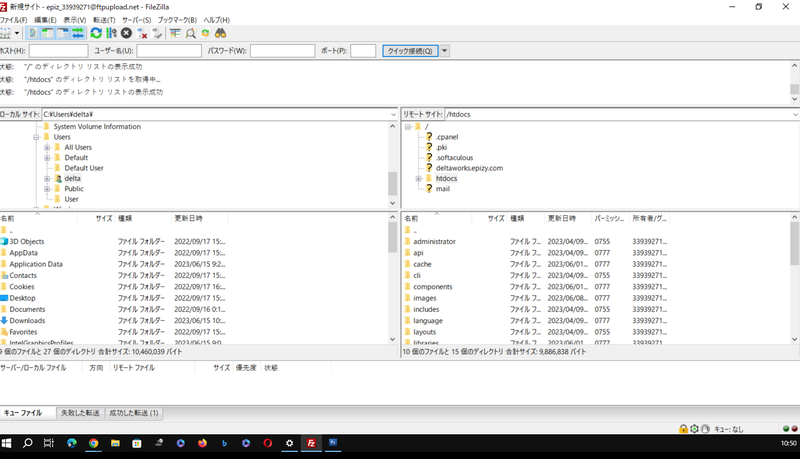Expand the htdocs folder in remote tree
This screenshot has height=459, width=800.
pyautogui.click(x=418, y=179)
